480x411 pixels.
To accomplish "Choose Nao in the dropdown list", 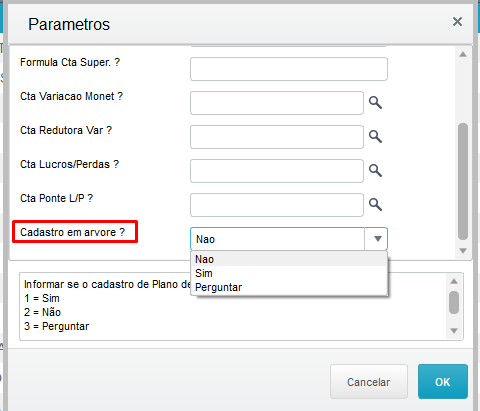I will click(x=289, y=259).
